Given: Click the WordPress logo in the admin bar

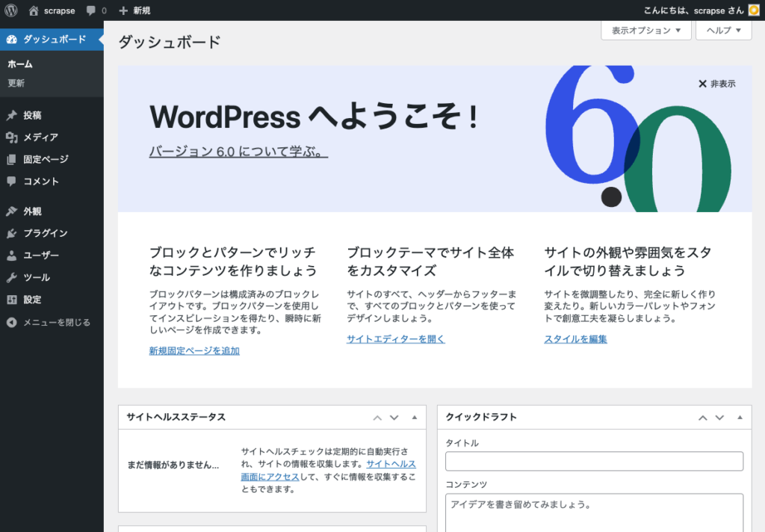Looking at the screenshot, I should 11,10.
